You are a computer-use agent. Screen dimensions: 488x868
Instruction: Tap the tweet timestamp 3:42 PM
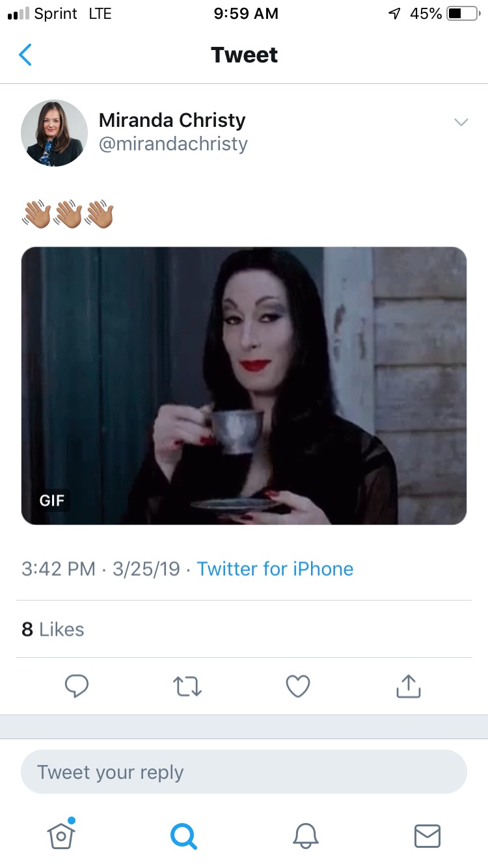click(x=59, y=569)
